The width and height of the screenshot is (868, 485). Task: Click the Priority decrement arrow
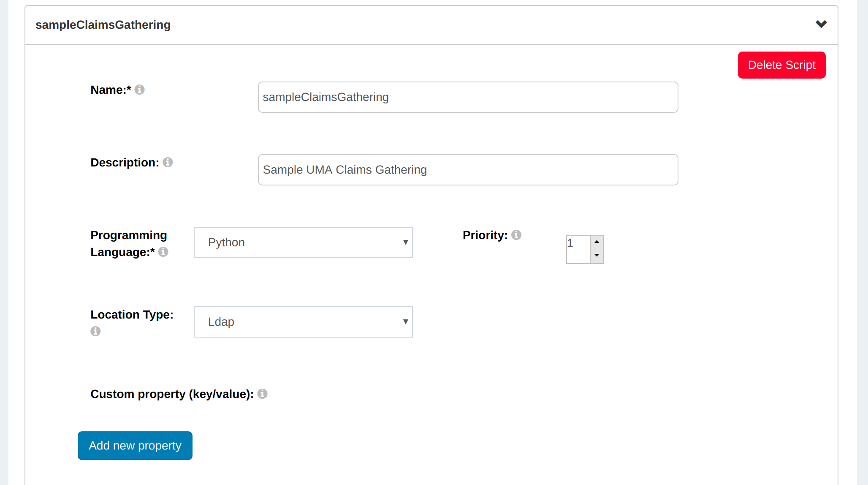(596, 256)
